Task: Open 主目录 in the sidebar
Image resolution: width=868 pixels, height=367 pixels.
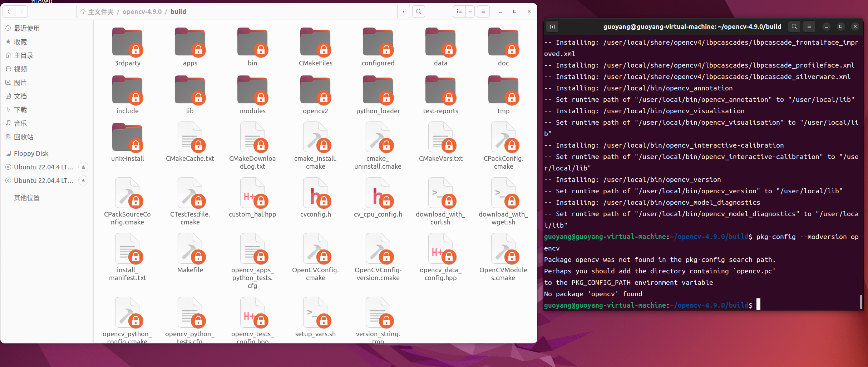Action: (47, 55)
